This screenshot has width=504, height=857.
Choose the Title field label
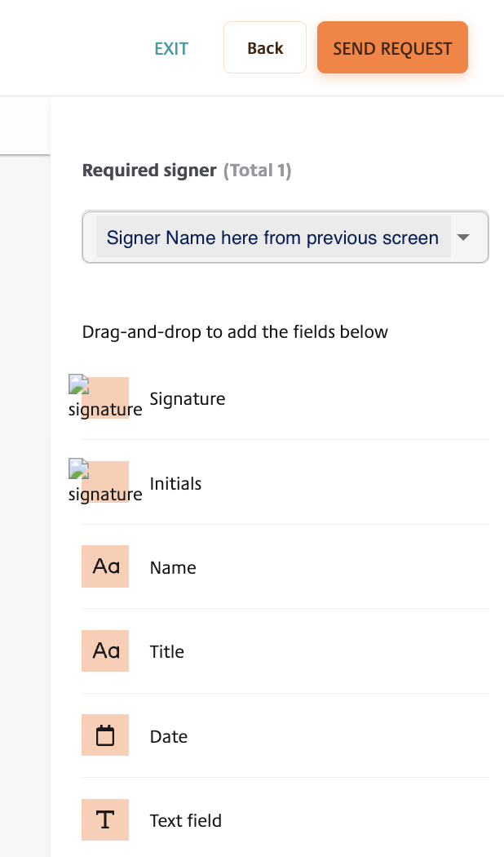tap(166, 651)
